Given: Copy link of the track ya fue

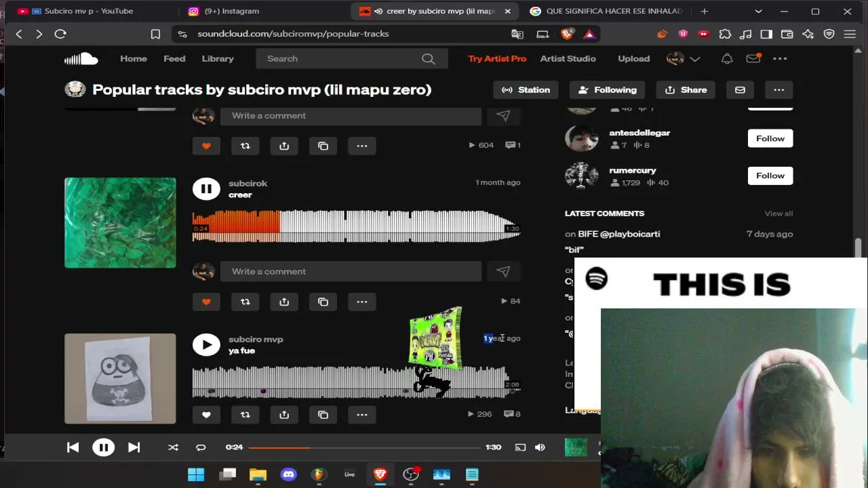Looking at the screenshot, I should tap(323, 415).
